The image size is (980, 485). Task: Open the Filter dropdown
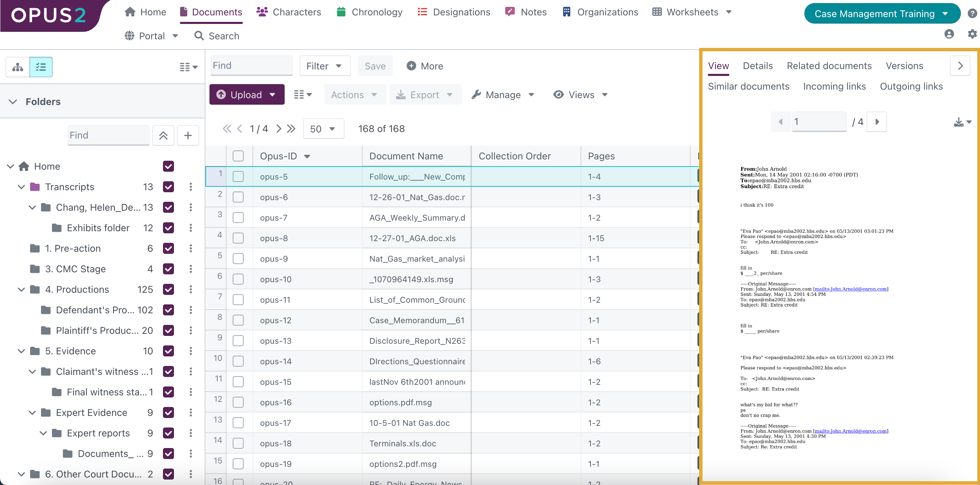[x=324, y=66]
